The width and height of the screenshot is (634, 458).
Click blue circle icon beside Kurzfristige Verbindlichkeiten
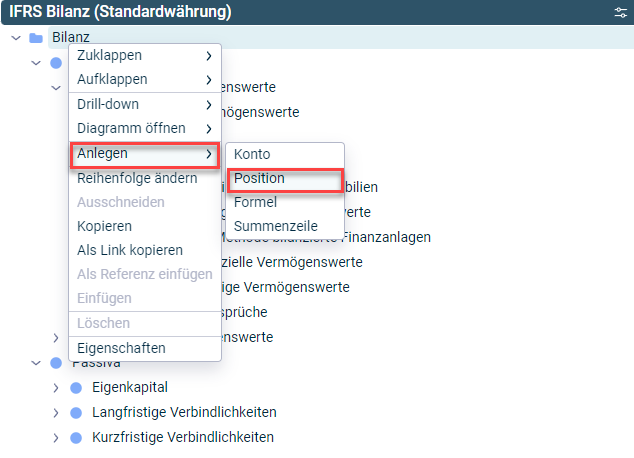76,438
